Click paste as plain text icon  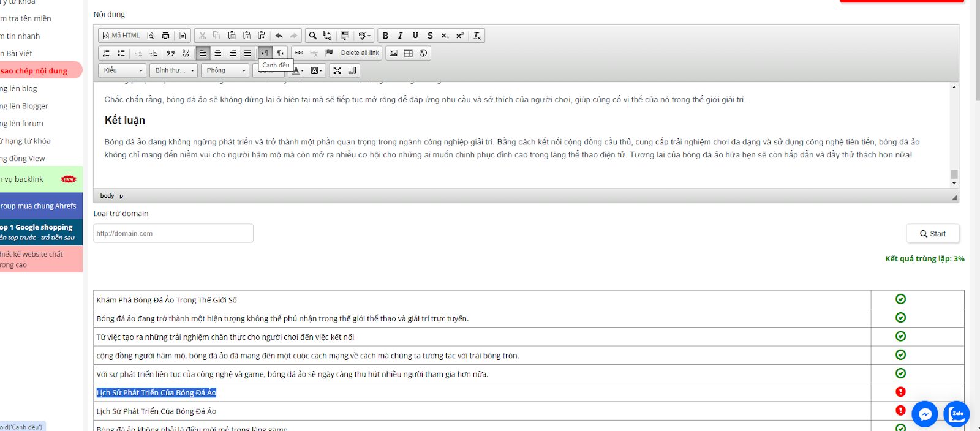[247, 36]
